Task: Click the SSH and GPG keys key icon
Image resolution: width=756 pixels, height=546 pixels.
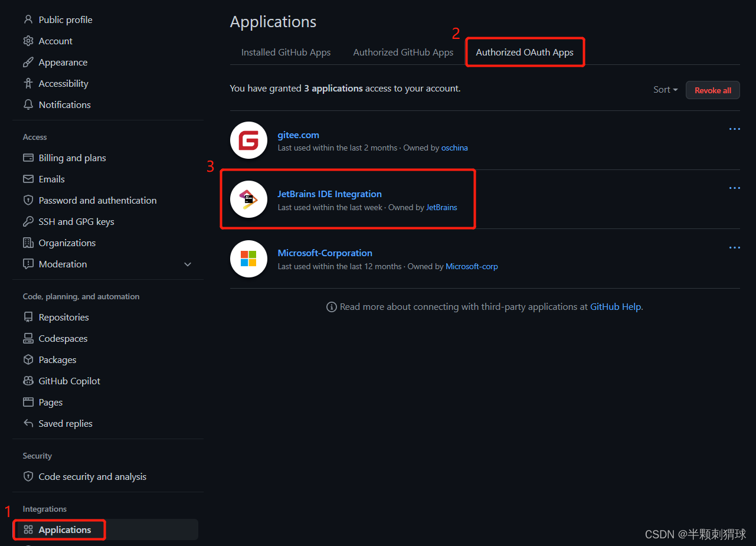Action: click(x=28, y=221)
